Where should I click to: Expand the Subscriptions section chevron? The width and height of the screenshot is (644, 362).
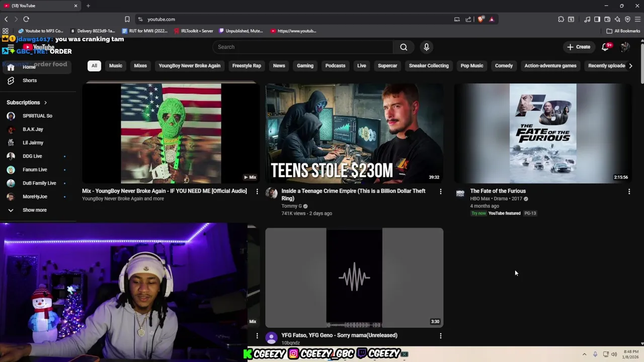pyautogui.click(x=45, y=103)
